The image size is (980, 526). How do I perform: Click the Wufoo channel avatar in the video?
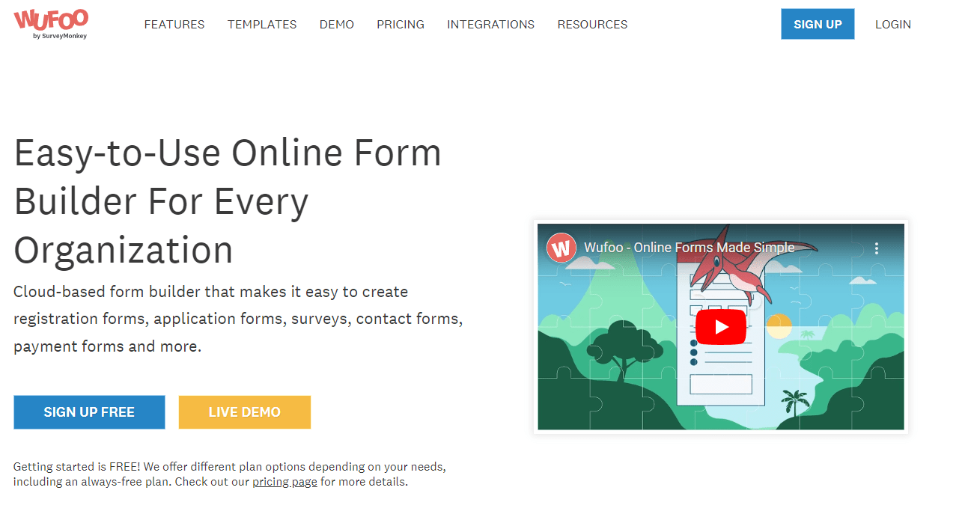coord(561,248)
